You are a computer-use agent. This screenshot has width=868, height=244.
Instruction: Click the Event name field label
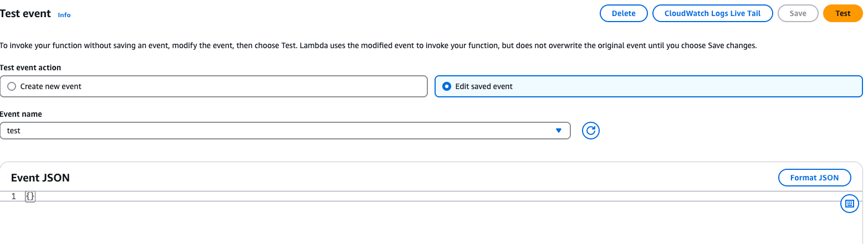(21, 114)
